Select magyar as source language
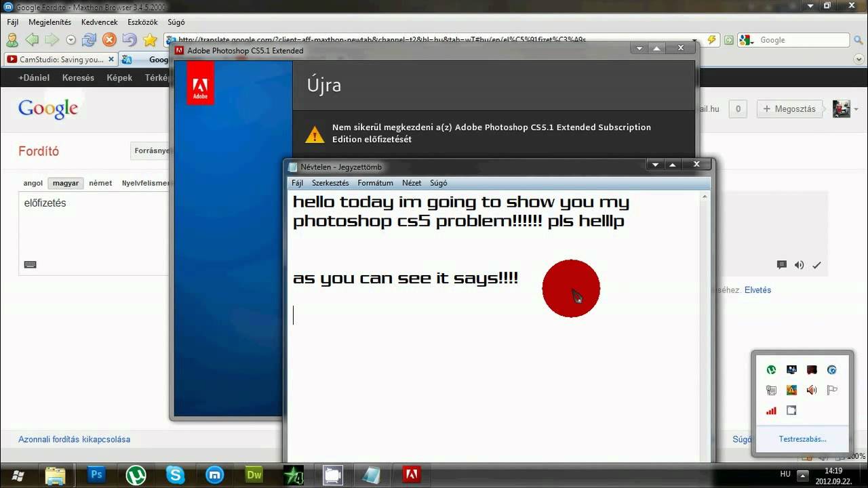This screenshot has height=488, width=868. (66, 183)
